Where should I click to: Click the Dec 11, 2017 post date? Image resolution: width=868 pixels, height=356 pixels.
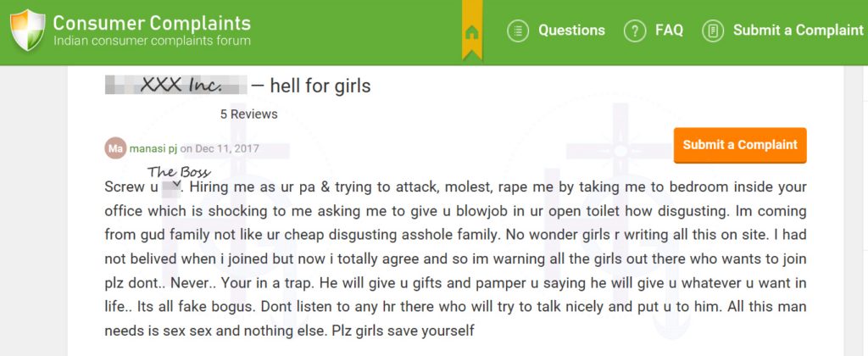(227, 148)
